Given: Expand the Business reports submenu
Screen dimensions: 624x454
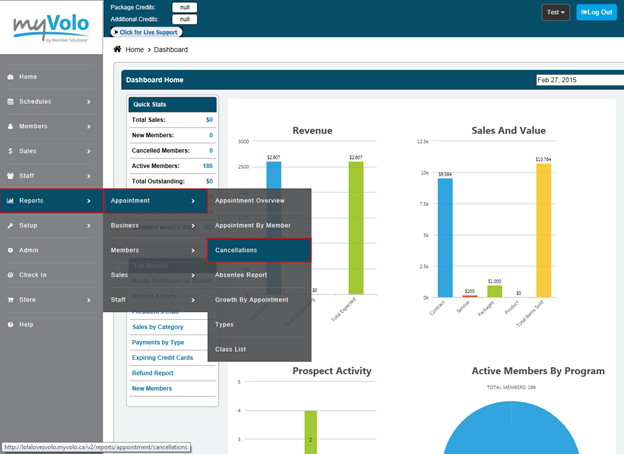Looking at the screenshot, I should pos(154,225).
